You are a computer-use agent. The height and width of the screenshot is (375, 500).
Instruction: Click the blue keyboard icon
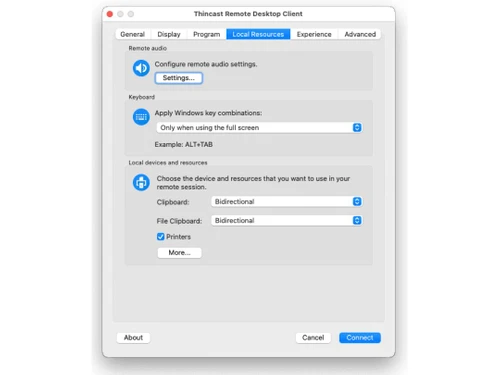pos(141,117)
